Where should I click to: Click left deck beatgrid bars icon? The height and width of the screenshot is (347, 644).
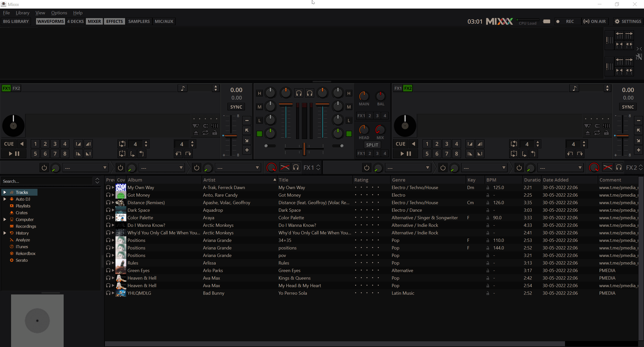click(x=215, y=126)
